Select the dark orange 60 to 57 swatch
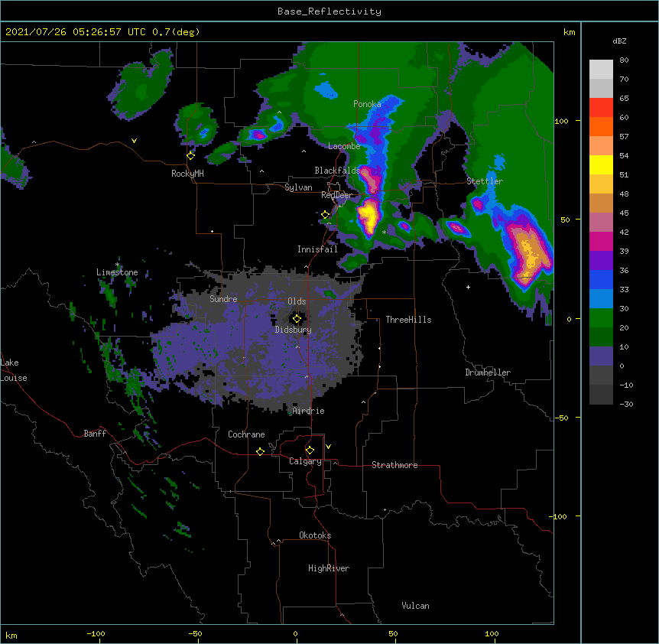Viewport: 659px width, 644px height. tap(601, 126)
